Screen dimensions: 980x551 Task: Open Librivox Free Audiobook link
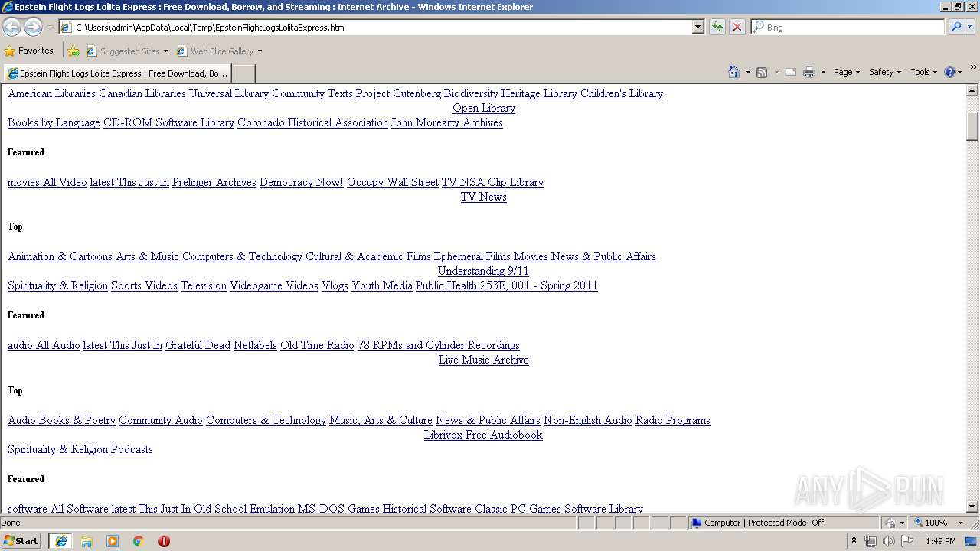coord(483,435)
